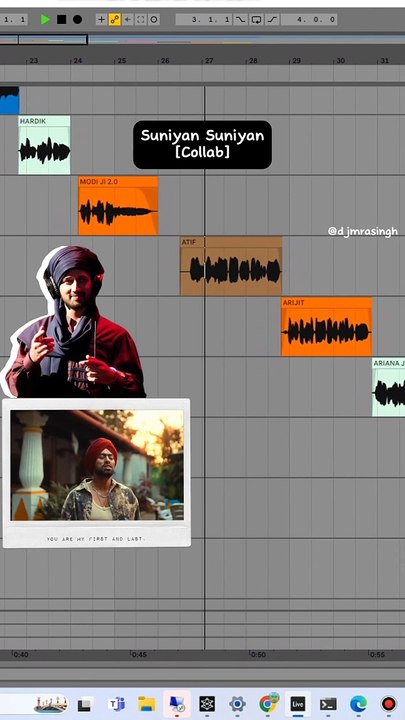Open the black atom-logo app on taskbar

(x=207, y=704)
